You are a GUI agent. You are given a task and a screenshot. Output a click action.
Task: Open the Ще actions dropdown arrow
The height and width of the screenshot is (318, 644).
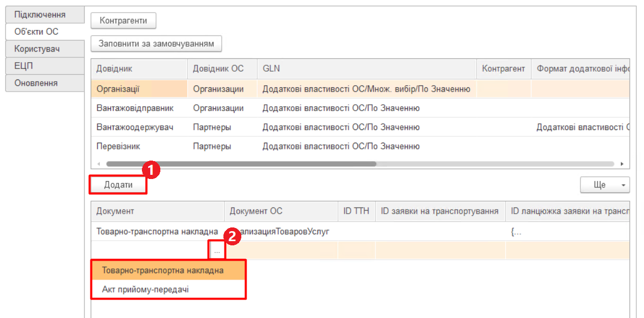[623, 184]
